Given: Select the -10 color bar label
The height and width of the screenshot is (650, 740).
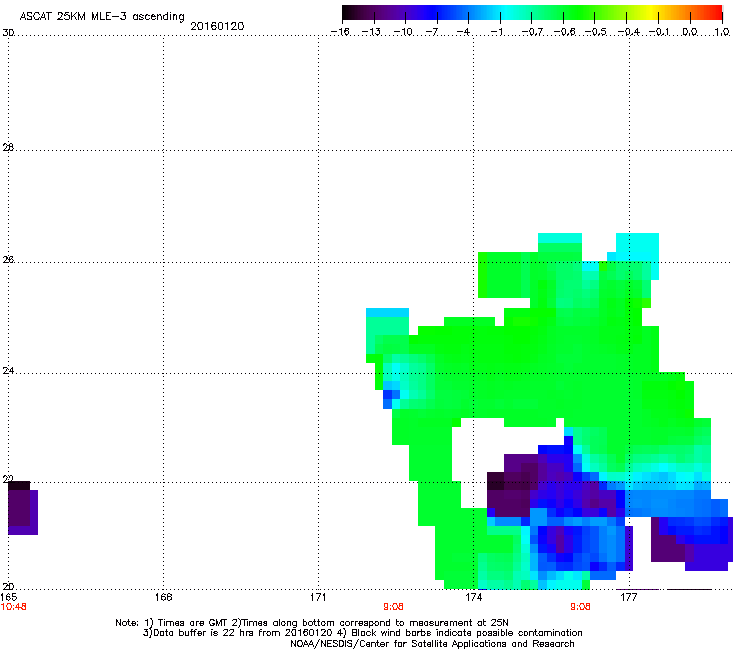Looking at the screenshot, I should tap(403, 32).
